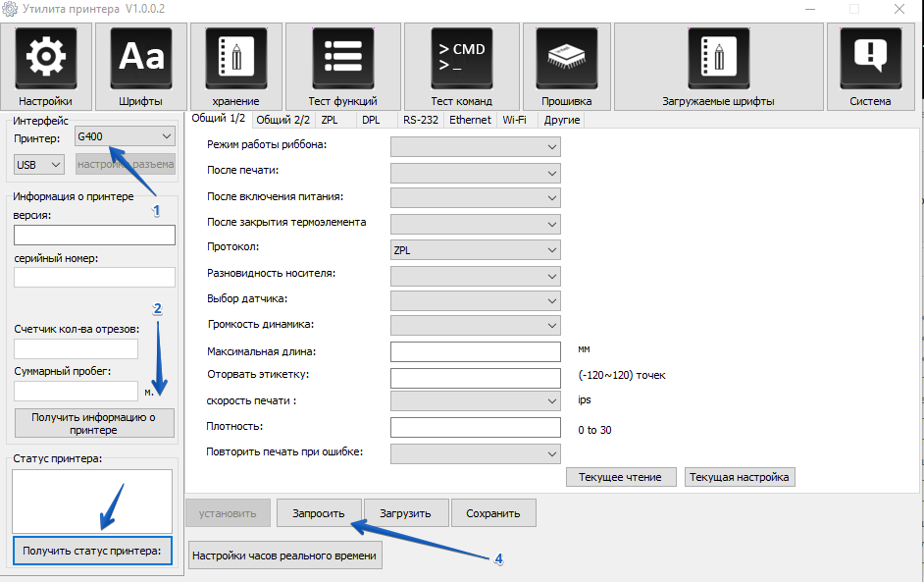924x582 pixels.
Task: Click the хранение storage icon
Action: 235,59
